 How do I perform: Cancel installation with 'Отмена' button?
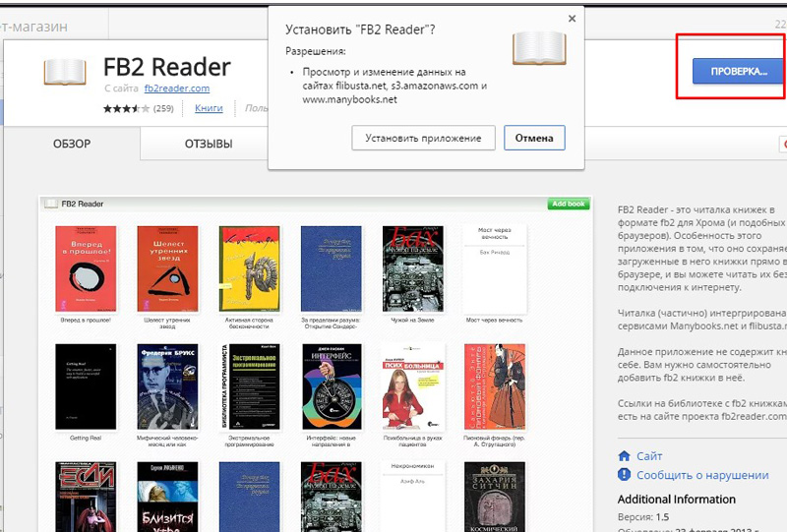coord(534,138)
